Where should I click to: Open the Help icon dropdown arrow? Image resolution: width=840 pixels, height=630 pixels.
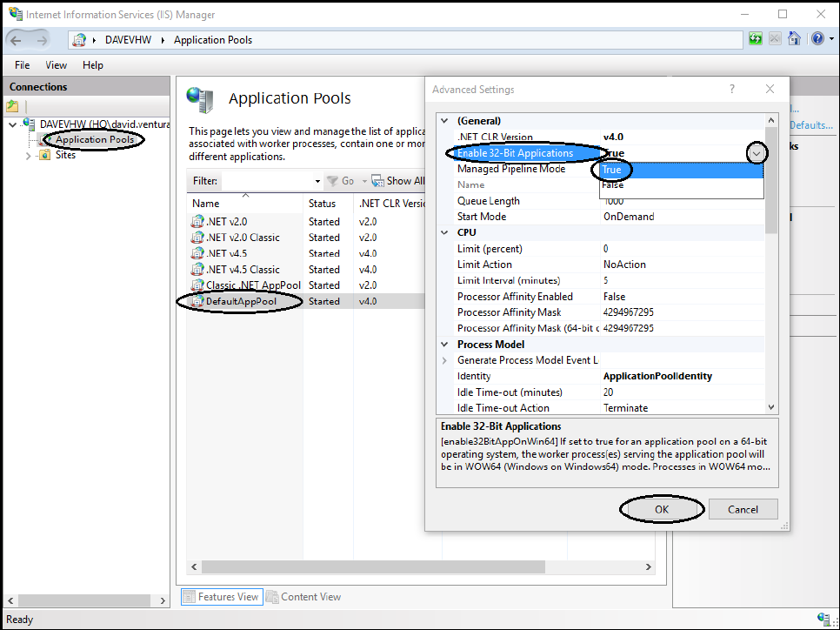click(831, 39)
